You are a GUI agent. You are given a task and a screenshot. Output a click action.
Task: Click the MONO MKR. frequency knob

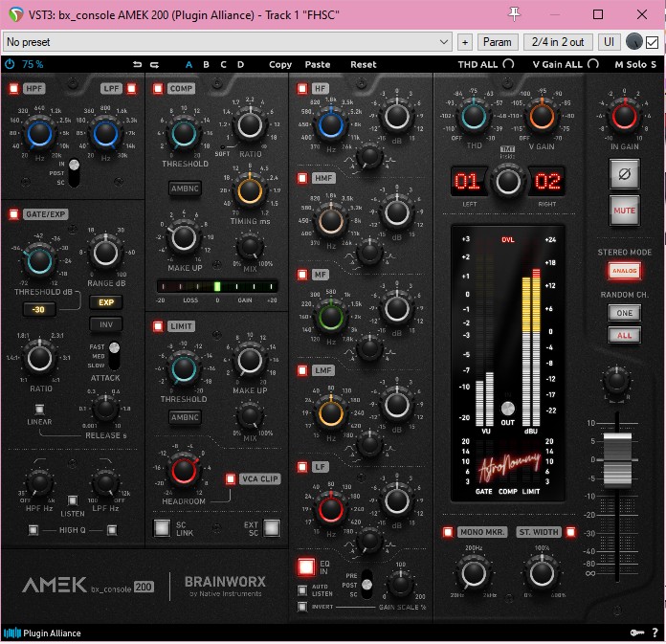coord(474,573)
